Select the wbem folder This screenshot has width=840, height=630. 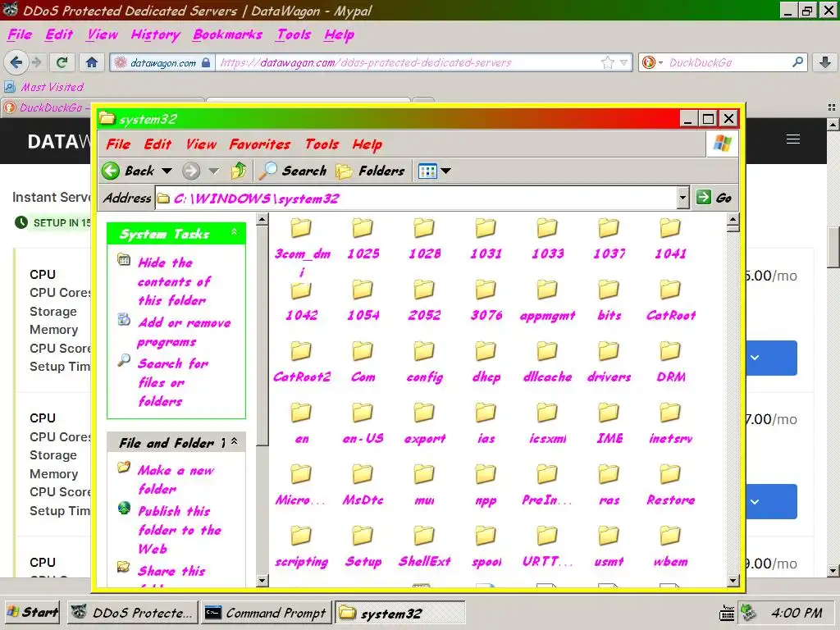click(671, 546)
